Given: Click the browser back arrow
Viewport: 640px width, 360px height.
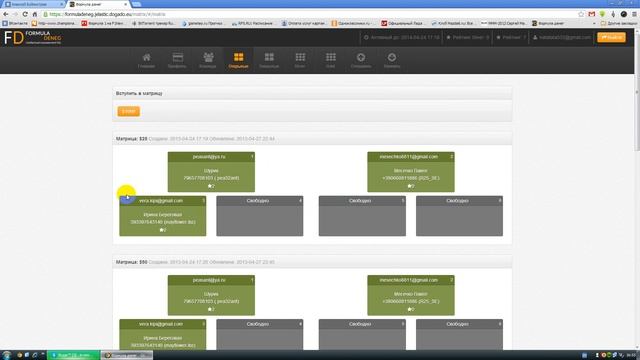Looking at the screenshot, I should [6, 14].
